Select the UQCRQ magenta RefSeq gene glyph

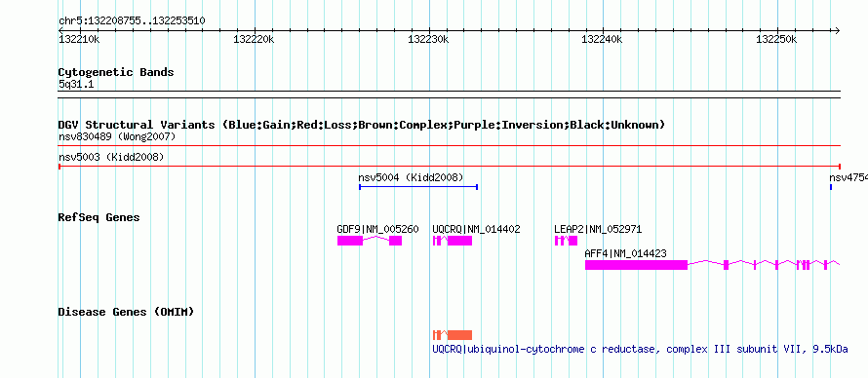click(x=453, y=241)
